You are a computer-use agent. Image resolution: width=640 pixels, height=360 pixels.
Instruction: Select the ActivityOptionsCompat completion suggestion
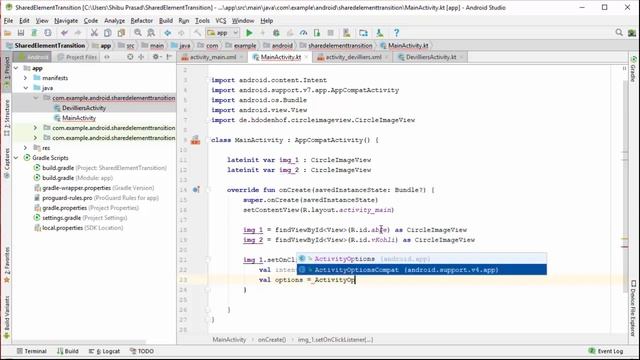422,269
